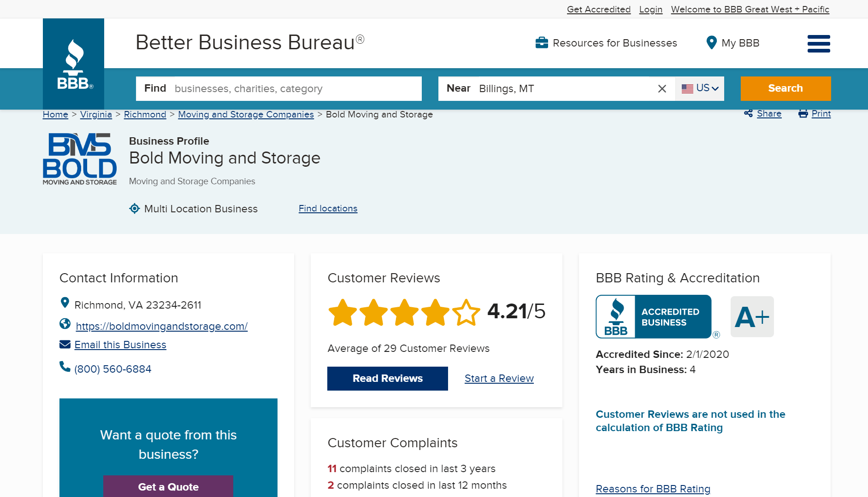Click the share icon beside Share
The height and width of the screenshot is (497, 868).
coord(748,113)
